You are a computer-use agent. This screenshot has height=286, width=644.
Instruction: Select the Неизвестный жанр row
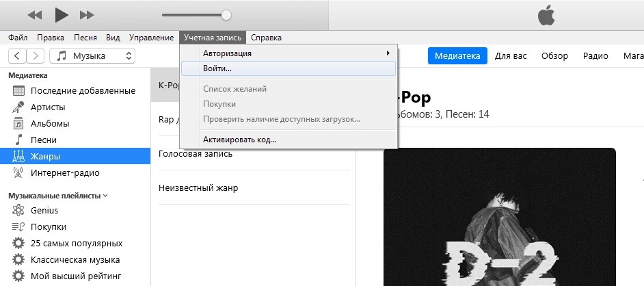pyautogui.click(x=254, y=187)
